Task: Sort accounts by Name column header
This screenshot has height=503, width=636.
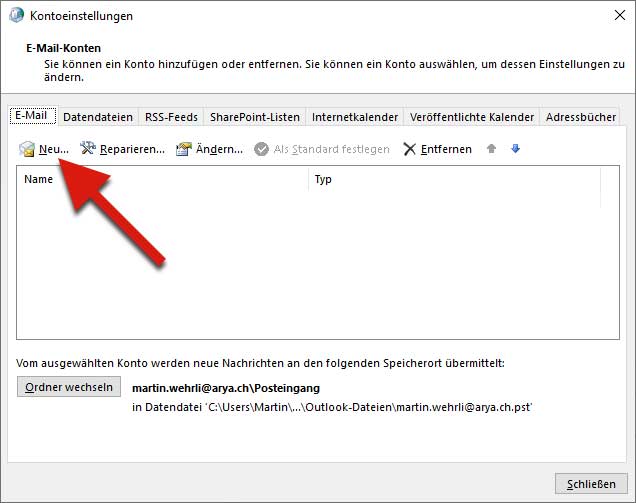Action: tap(160, 180)
